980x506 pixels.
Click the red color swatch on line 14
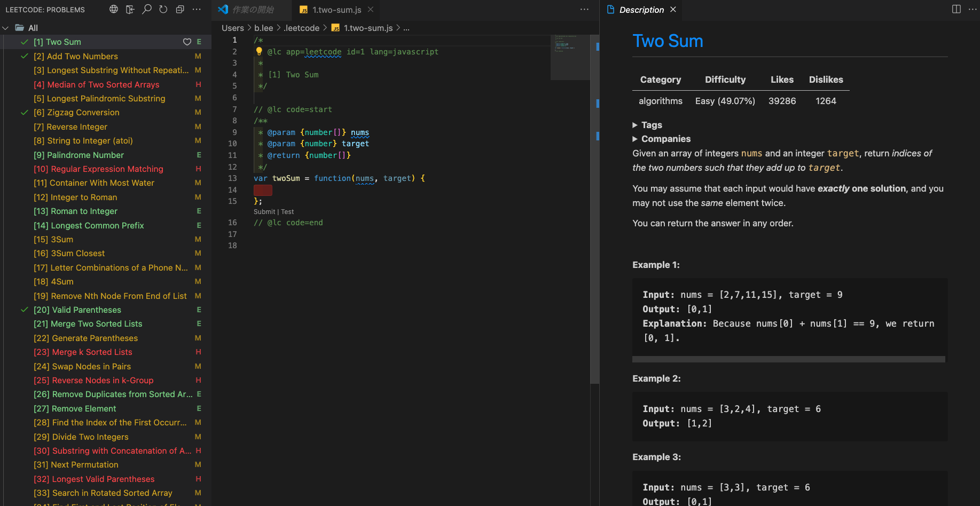click(263, 190)
